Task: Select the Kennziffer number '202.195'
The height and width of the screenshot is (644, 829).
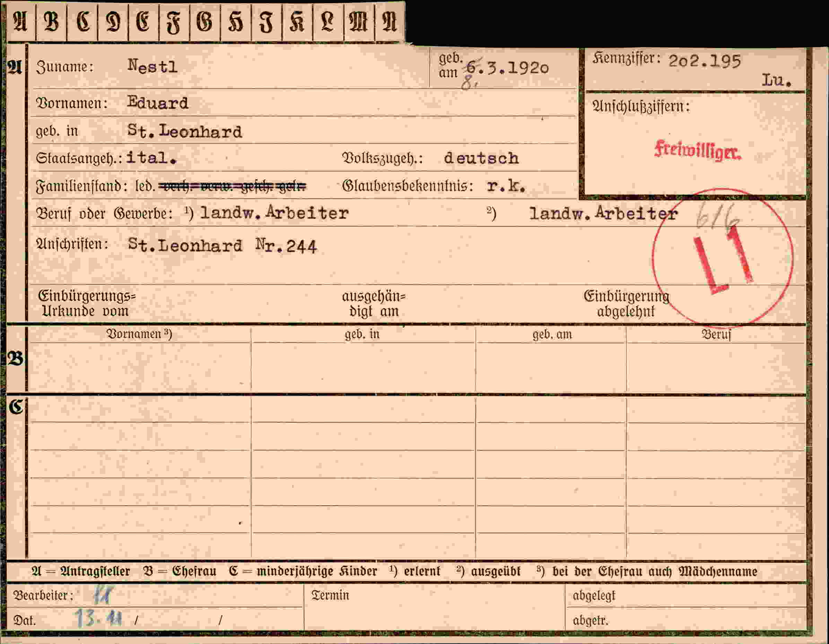Action: [x=705, y=61]
